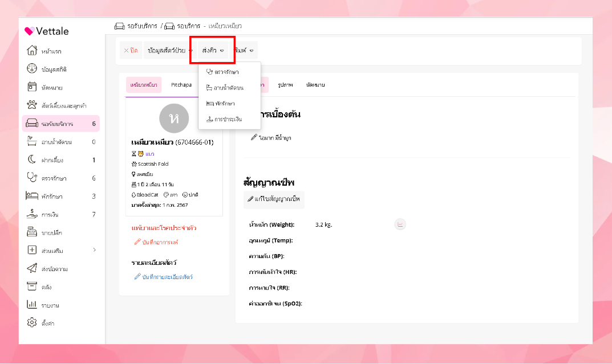
Task: Click the การเต้นหัวใจ (HR) label
Action: 273,272
